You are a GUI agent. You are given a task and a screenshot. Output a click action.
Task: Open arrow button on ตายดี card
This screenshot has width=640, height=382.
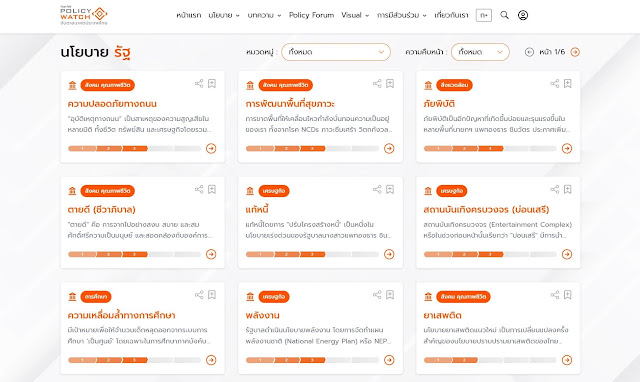(211, 254)
